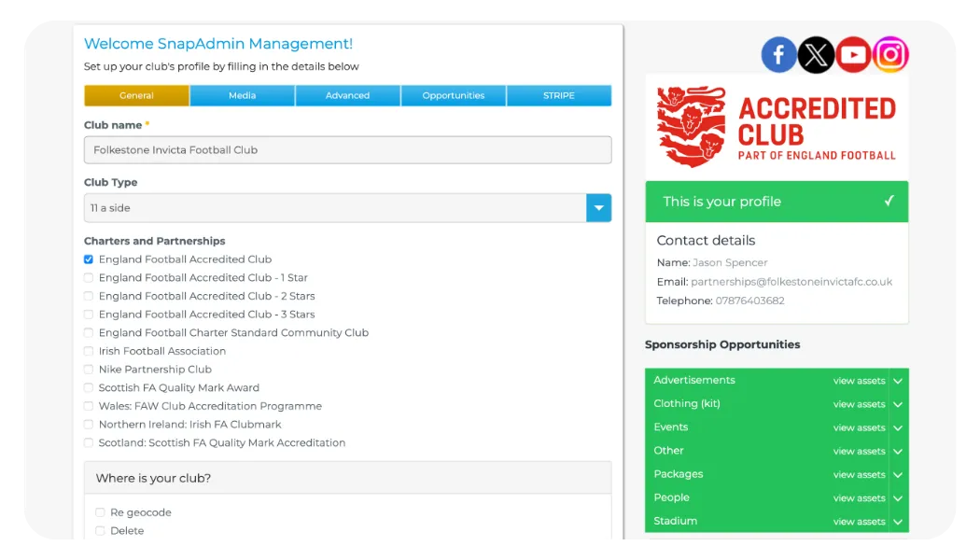The width and height of the screenshot is (980, 560).
Task: Click the partnerships@folkestoneinvictafc.co.uk email
Action: 791,282
